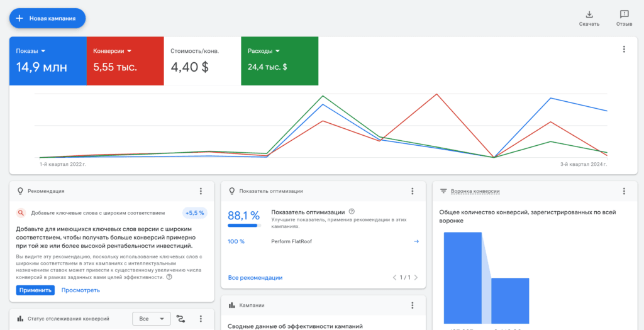The height and width of the screenshot is (330, 644).
Task: Open three-dot menu on Показатель оптимизации card
Action: [x=413, y=191]
